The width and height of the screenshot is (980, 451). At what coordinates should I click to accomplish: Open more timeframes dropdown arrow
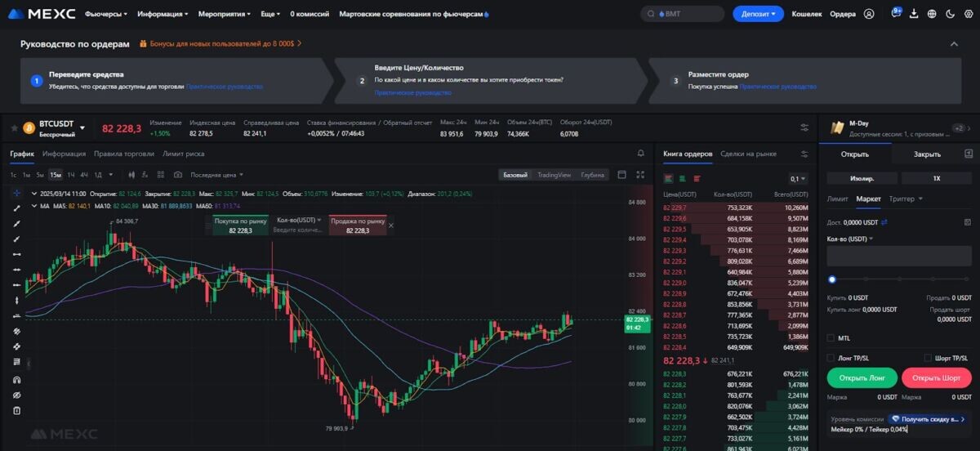pos(110,175)
